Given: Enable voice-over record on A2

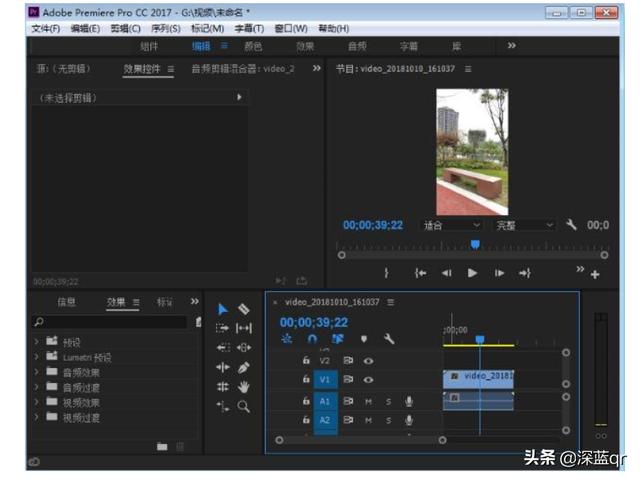Looking at the screenshot, I should point(409,420).
